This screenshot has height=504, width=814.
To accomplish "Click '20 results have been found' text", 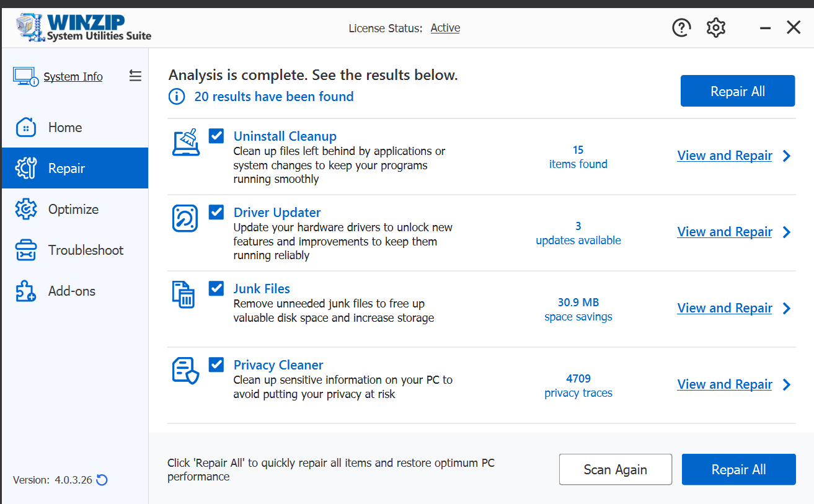I will 274,97.
